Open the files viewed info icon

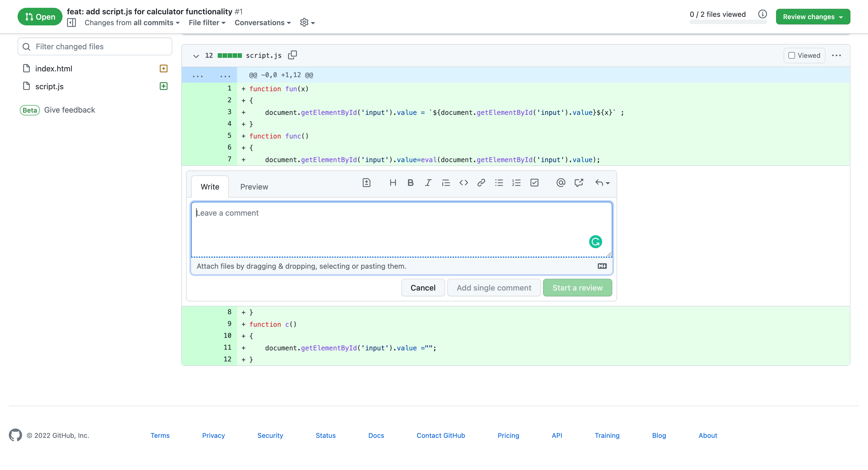coord(762,14)
